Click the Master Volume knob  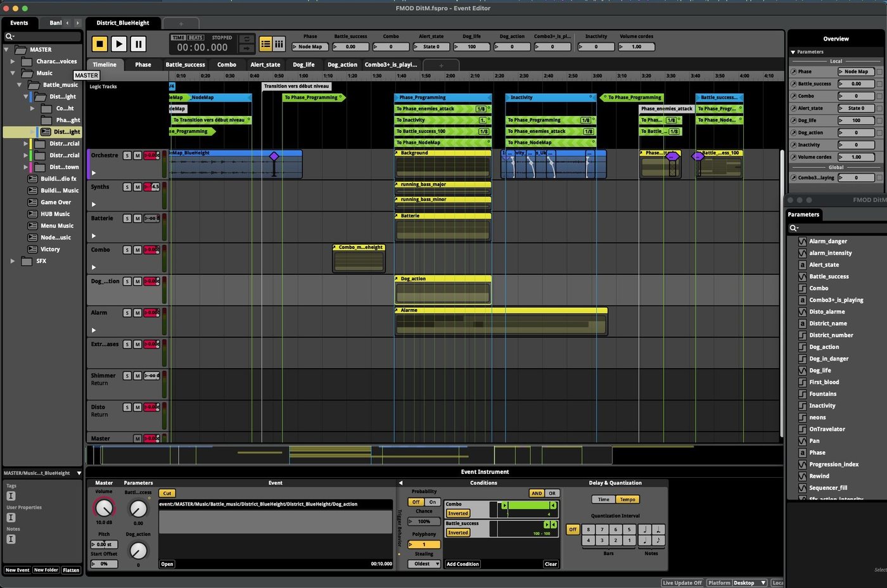pyautogui.click(x=104, y=508)
